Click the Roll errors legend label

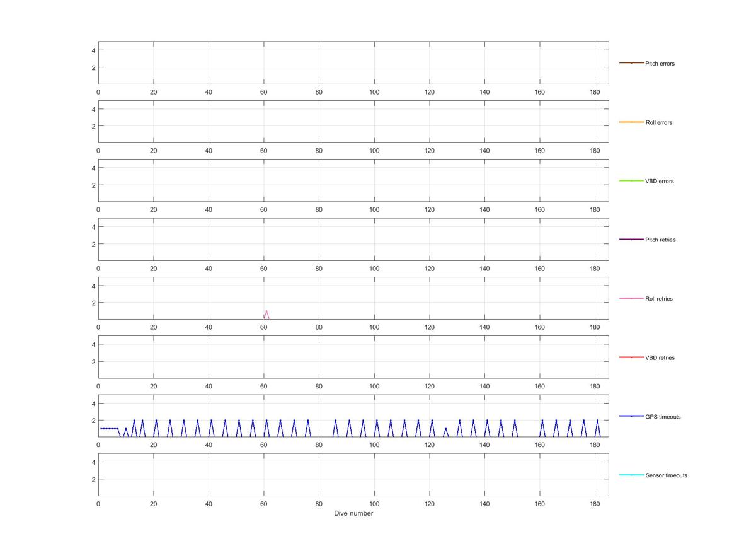658,122
